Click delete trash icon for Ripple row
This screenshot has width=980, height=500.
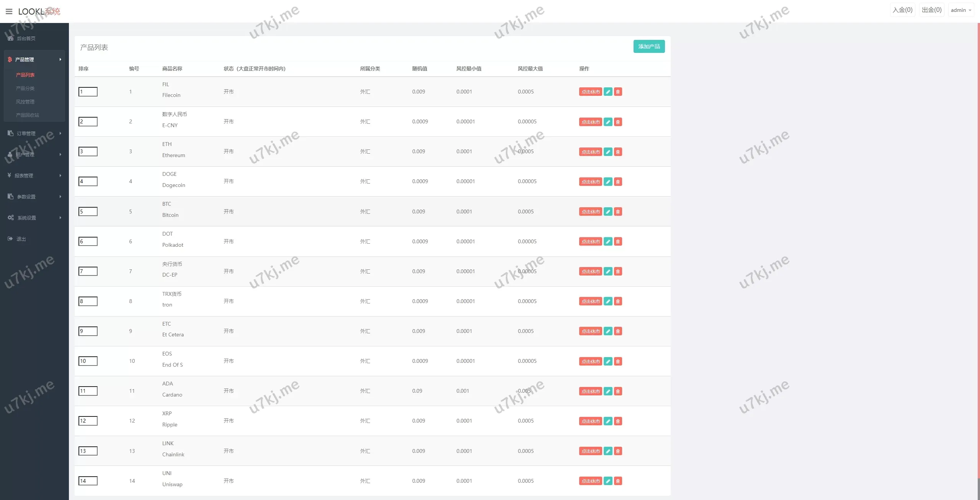click(618, 421)
